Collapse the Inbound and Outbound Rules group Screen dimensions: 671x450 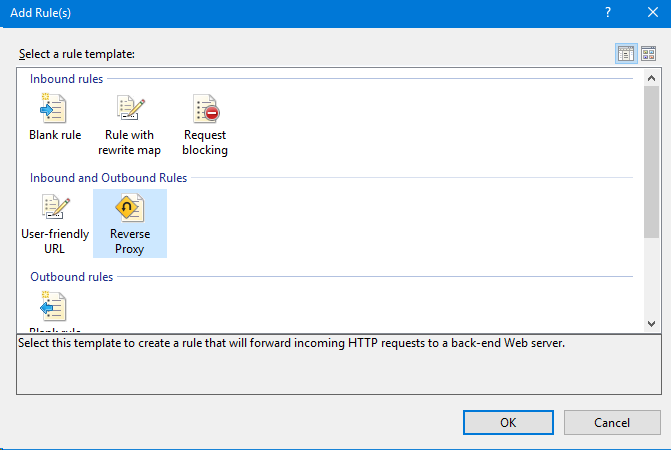coord(108,178)
